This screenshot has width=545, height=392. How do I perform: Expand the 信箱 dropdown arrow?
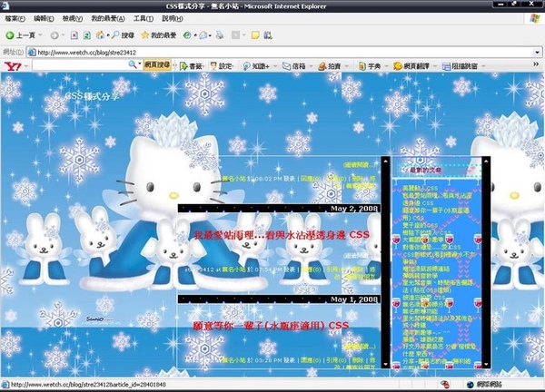point(311,65)
